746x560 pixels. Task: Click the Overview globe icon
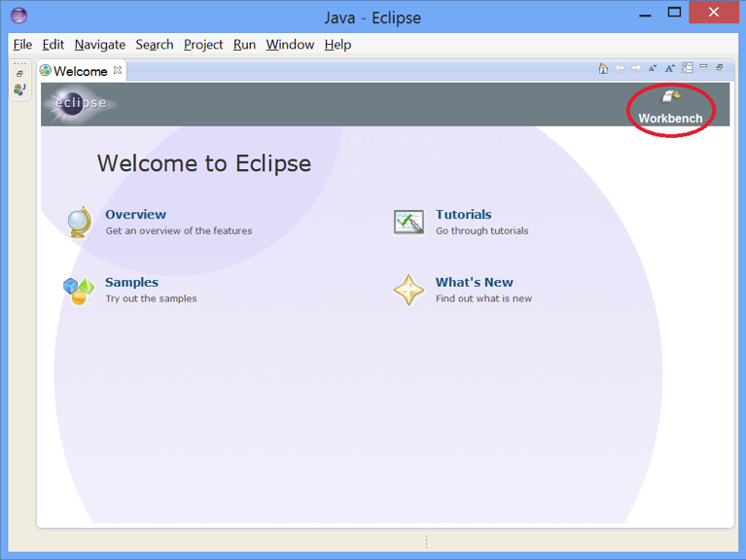[x=79, y=222]
